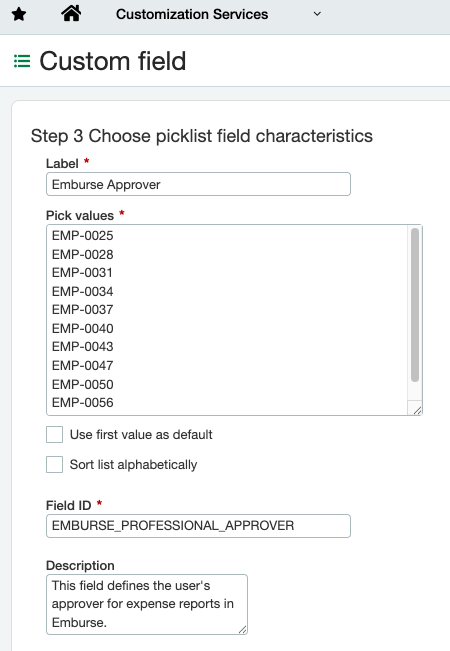Click the Pick values label text

coord(80,215)
